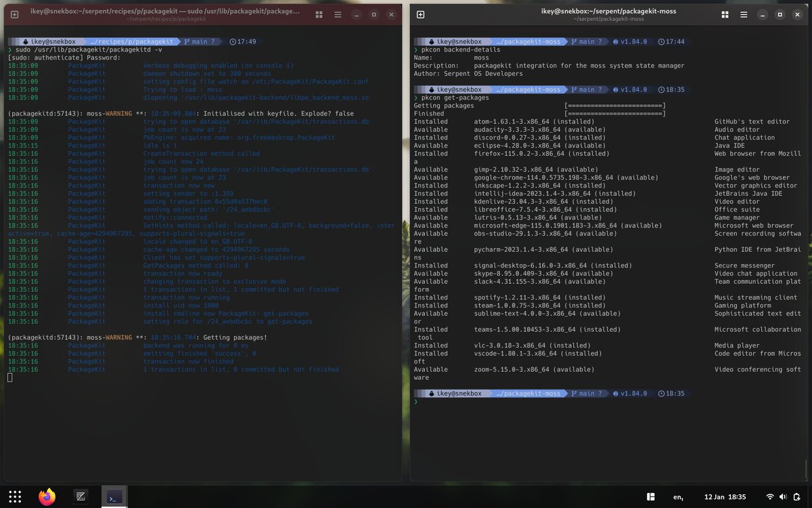Click the 'sudo /usr/lib/packagekit/packagekitd -v' command
The image size is (812, 508).
pos(88,50)
